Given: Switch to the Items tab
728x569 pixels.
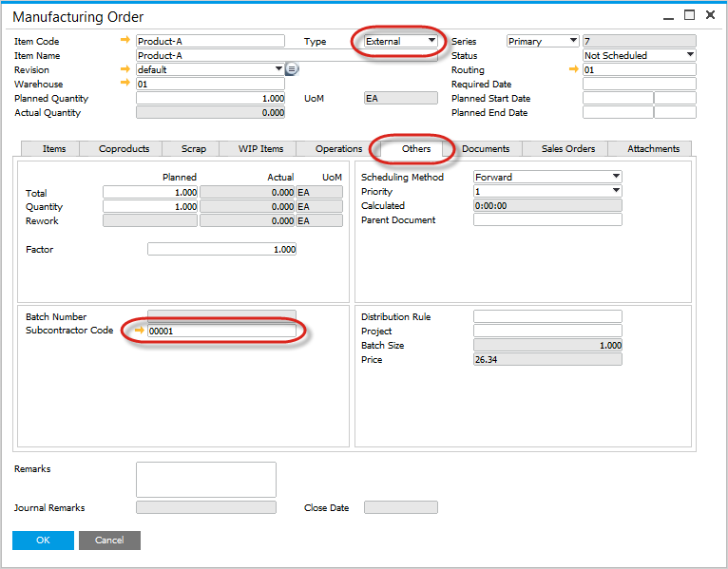Looking at the screenshot, I should click(54, 148).
